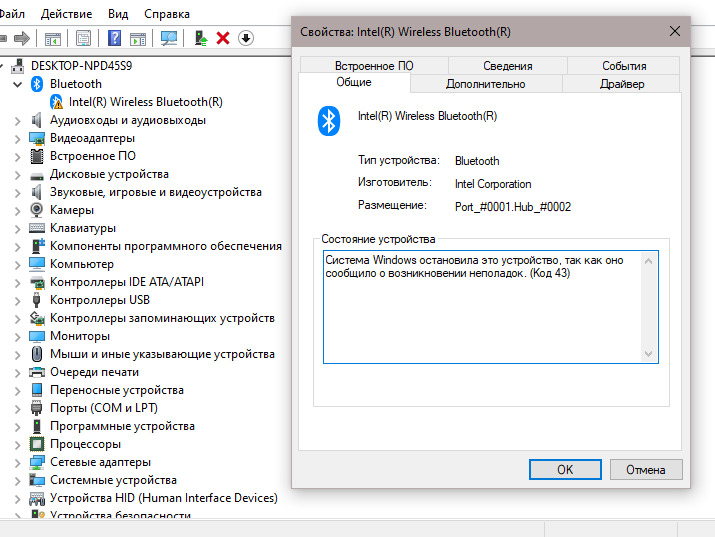This screenshot has height=537, width=715.
Task: Scan for hardware changes monitor icon
Action: (x=169, y=38)
